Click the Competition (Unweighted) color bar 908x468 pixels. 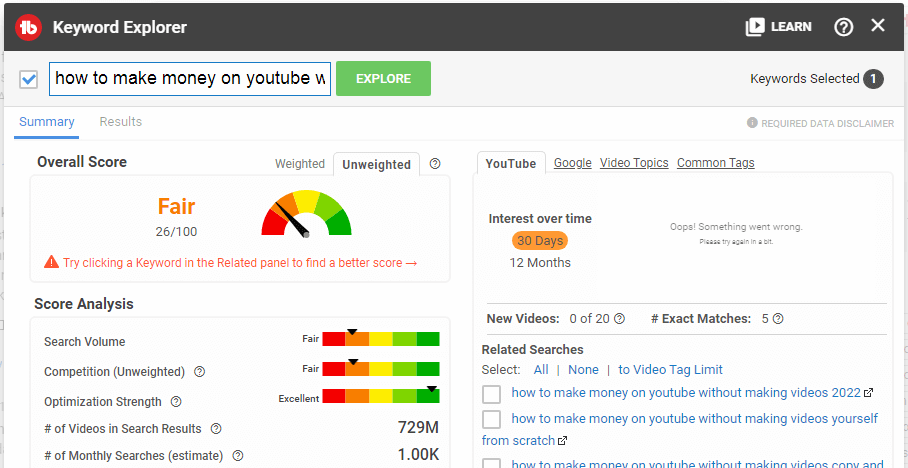[380, 368]
